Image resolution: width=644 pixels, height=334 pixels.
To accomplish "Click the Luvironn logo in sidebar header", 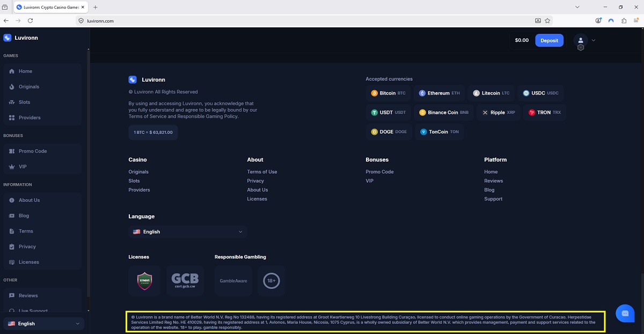I will point(20,38).
